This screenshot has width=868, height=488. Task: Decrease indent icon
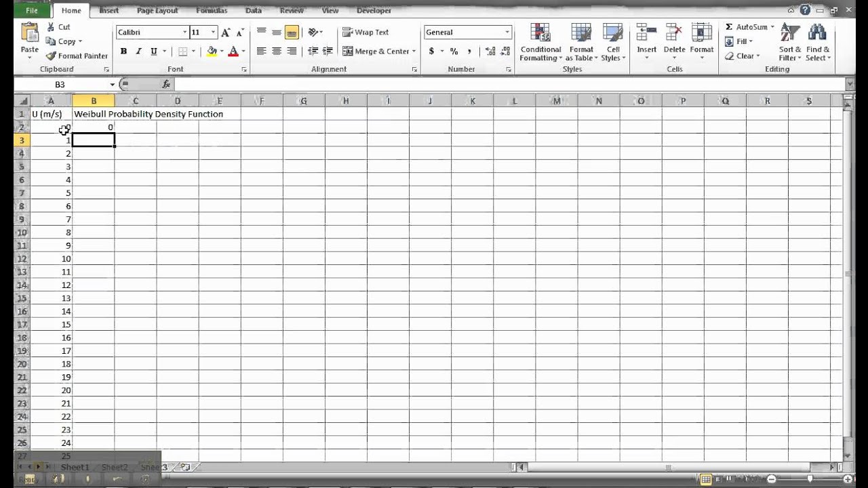coord(313,52)
